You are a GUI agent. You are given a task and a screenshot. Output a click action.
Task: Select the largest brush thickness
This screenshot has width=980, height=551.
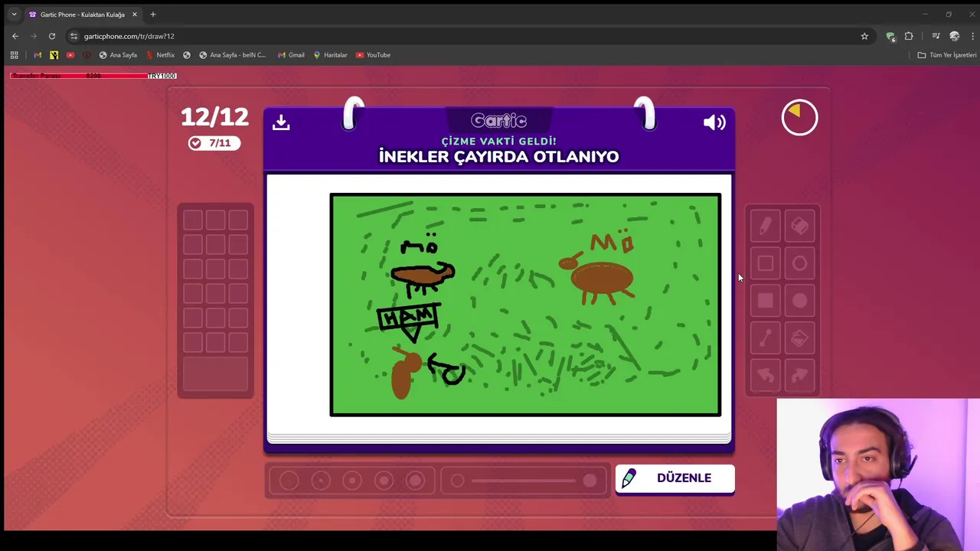coord(416,481)
